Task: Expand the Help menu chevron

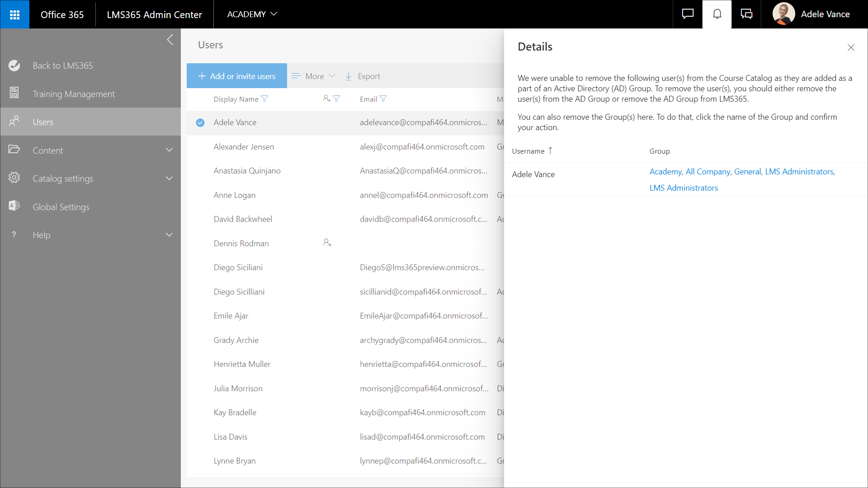Action: pos(170,235)
